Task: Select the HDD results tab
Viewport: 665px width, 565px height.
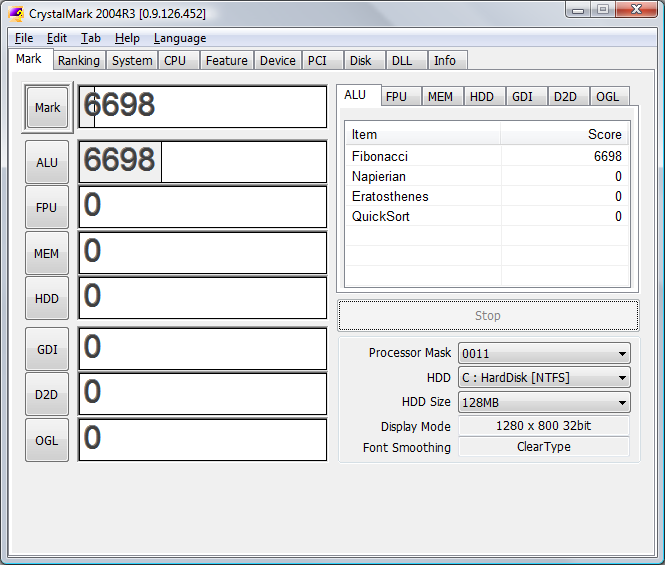Action: (484, 97)
